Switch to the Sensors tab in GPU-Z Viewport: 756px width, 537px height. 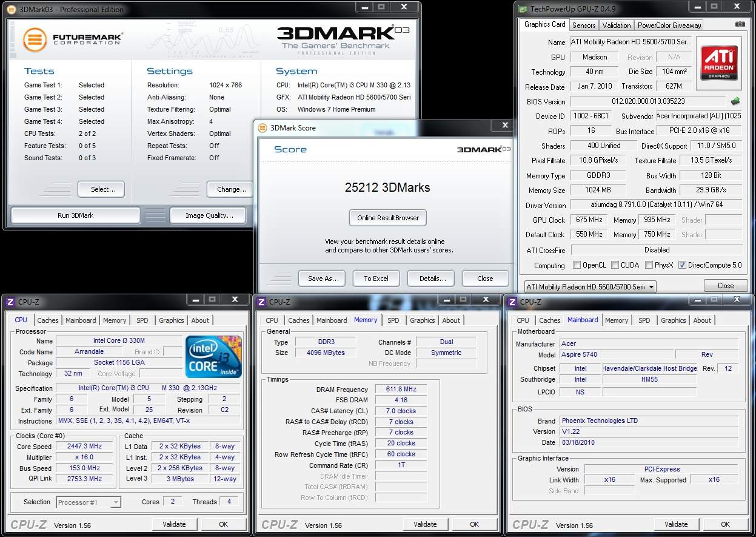coord(584,25)
